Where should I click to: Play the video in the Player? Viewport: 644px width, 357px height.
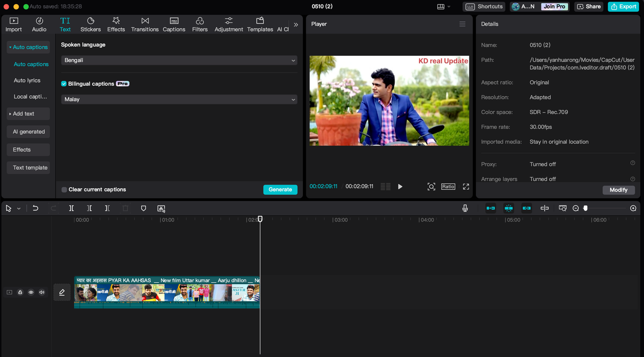click(400, 187)
